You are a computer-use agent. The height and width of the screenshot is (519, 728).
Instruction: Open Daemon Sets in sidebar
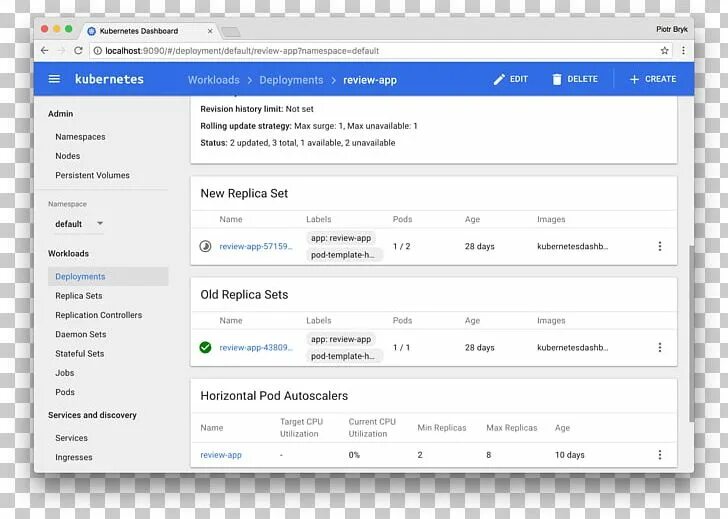[81, 334]
